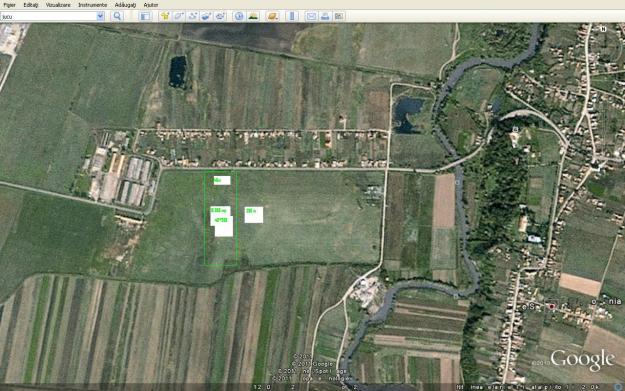Screen dimensions: 625x391
Task: Select the record a tour tool
Action: pyautogui.click(x=220, y=16)
